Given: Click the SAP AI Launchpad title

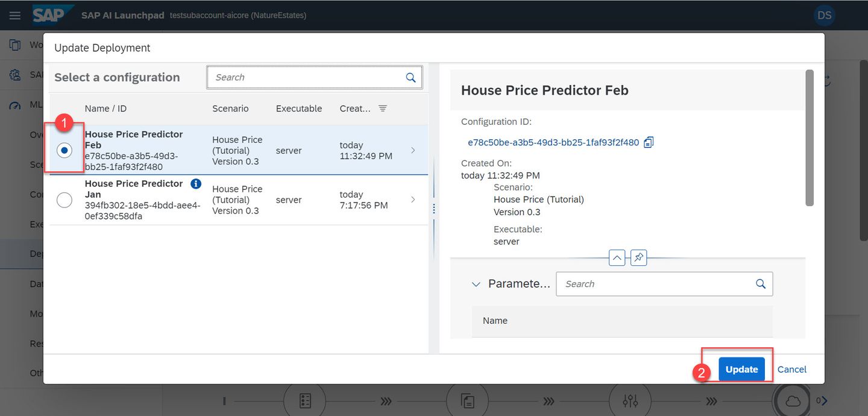Looking at the screenshot, I should click(x=123, y=15).
